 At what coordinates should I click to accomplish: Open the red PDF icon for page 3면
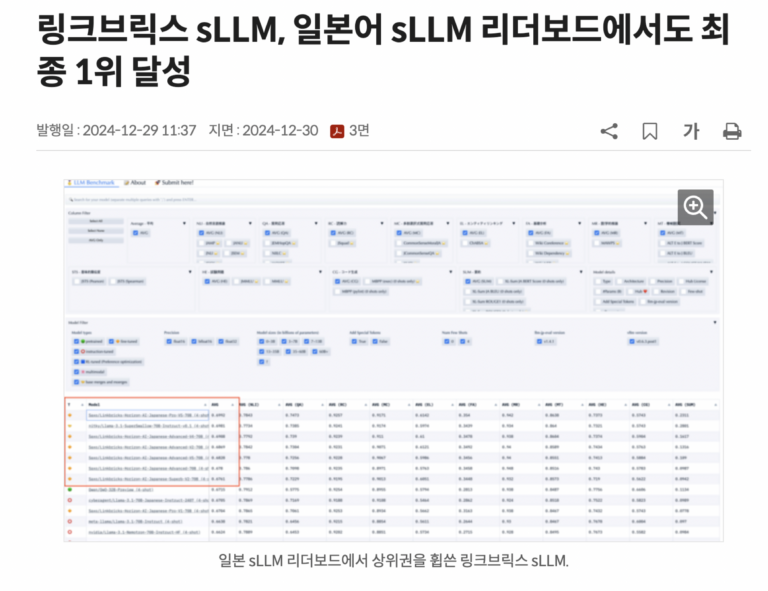tap(337, 131)
